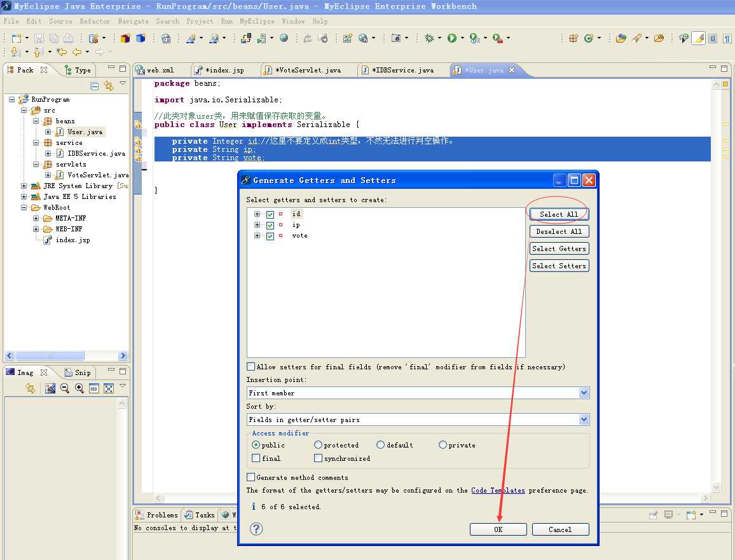This screenshot has width=735, height=560.
Task: Click the 100 percent size icon in Image panel
Action: coord(93,388)
